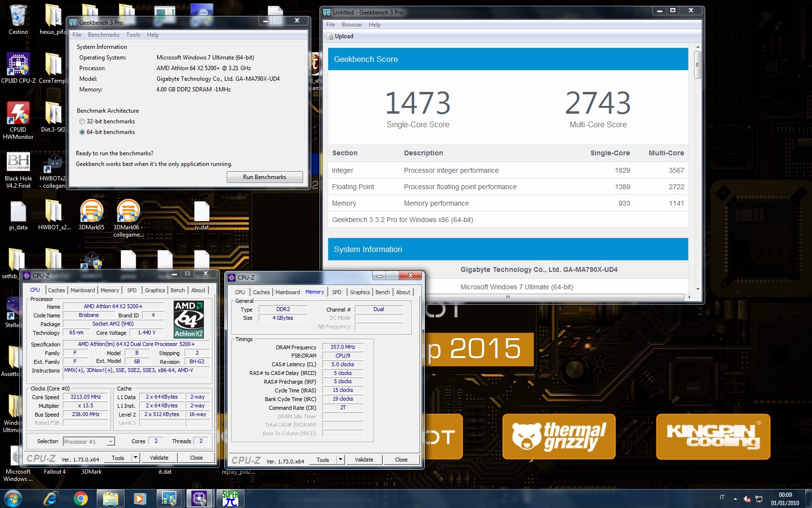
Task: Click the AMD 64 Athlon X2 logo in CPU-Z
Action: [x=188, y=319]
